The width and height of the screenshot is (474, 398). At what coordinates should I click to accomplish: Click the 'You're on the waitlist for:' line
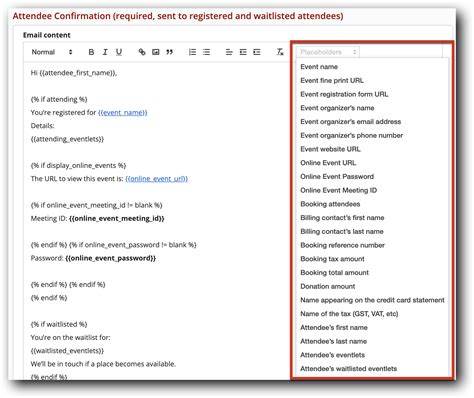(x=71, y=337)
